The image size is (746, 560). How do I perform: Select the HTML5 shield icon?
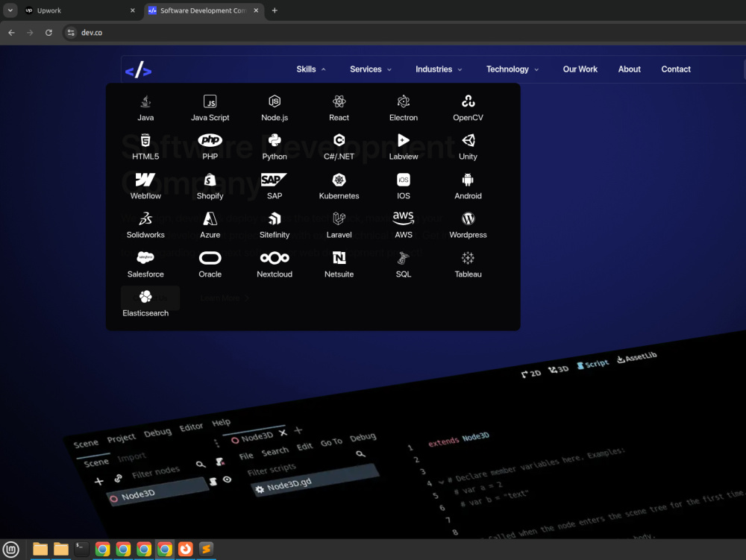coord(145,140)
